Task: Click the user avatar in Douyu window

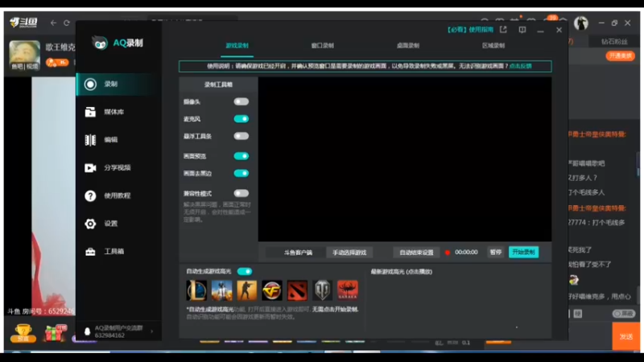Action: click(x=580, y=23)
